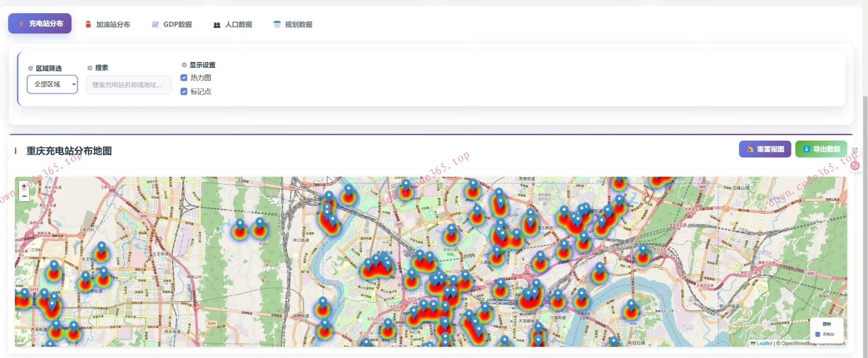Zoom in on the map

click(24, 186)
